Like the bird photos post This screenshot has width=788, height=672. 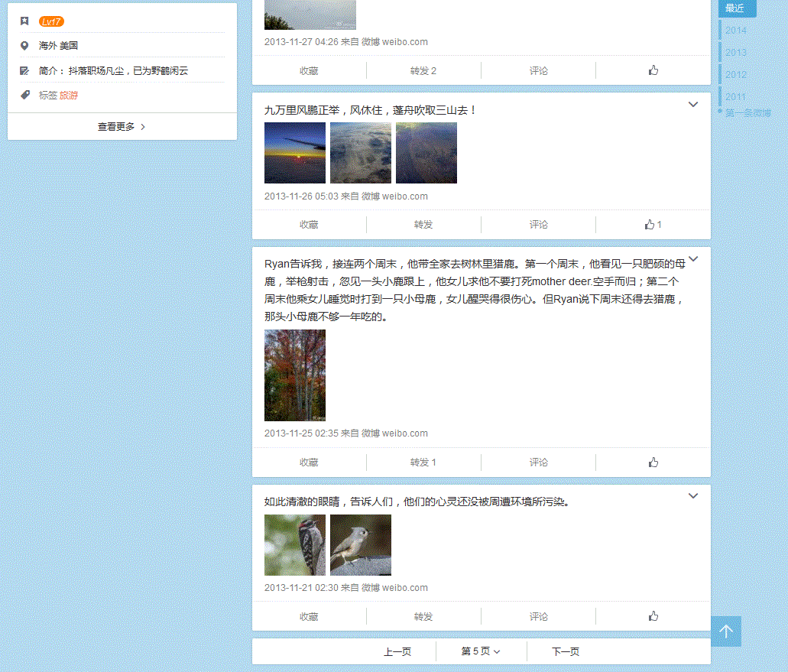(x=653, y=616)
